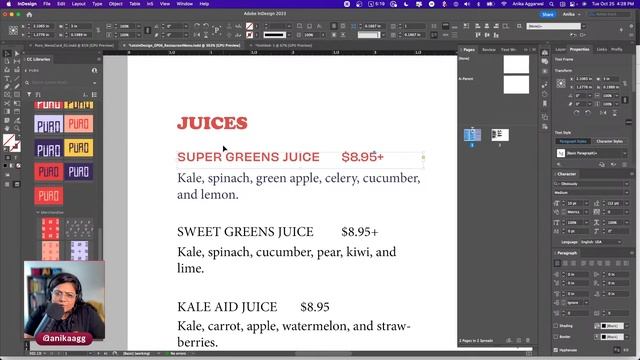640x360 pixels.
Task: Toggle align right paragraph alignment
Action: tap(573, 263)
